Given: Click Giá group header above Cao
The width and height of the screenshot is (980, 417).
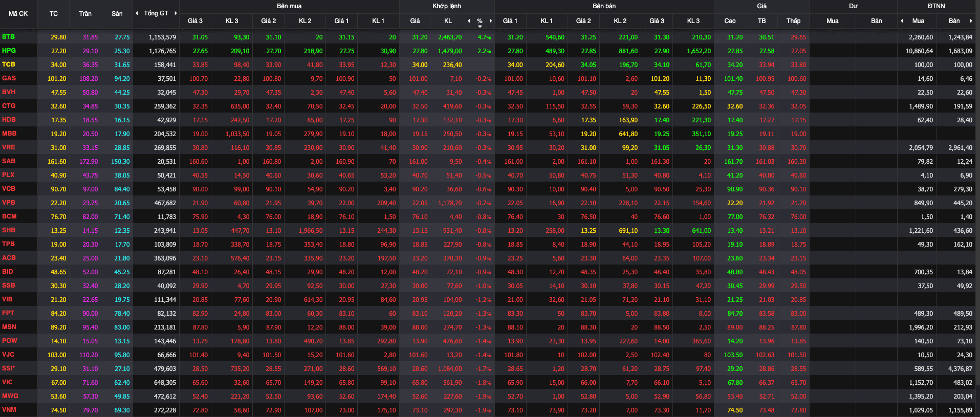Looking at the screenshot, I should [x=762, y=6].
